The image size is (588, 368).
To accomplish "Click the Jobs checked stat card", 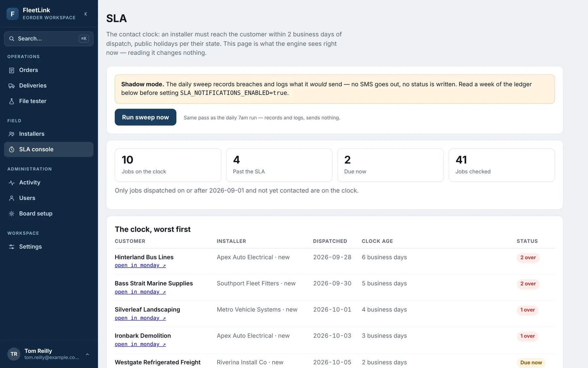I will click(x=502, y=165).
